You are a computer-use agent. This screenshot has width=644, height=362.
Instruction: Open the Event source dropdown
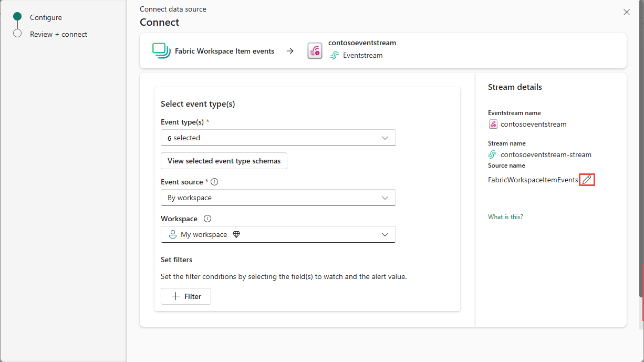[278, 198]
